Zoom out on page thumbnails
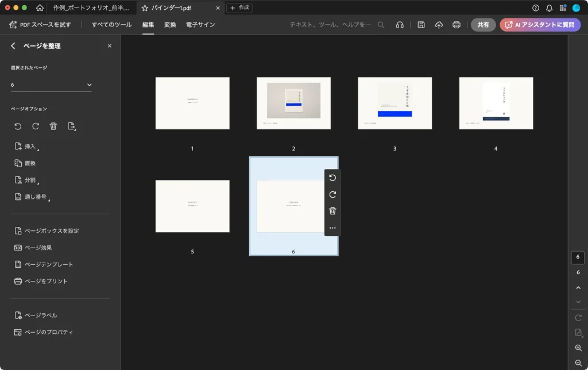The width and height of the screenshot is (588, 370). point(578,363)
